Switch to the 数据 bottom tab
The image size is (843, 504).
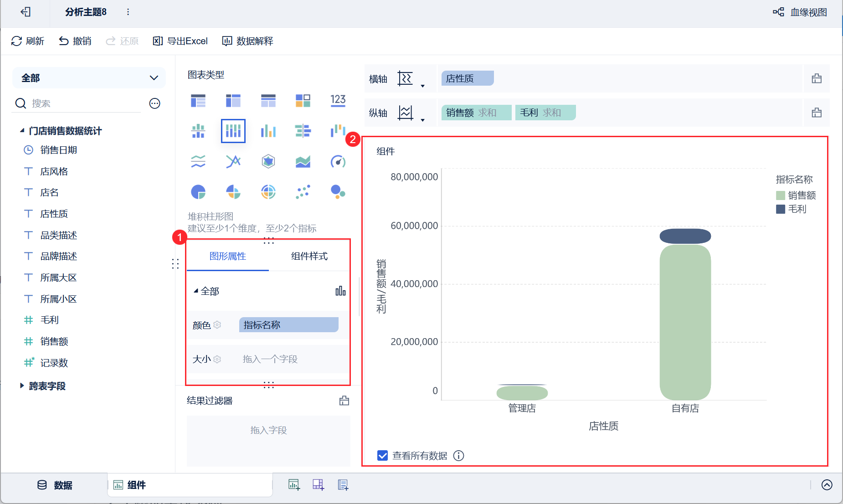click(x=55, y=485)
